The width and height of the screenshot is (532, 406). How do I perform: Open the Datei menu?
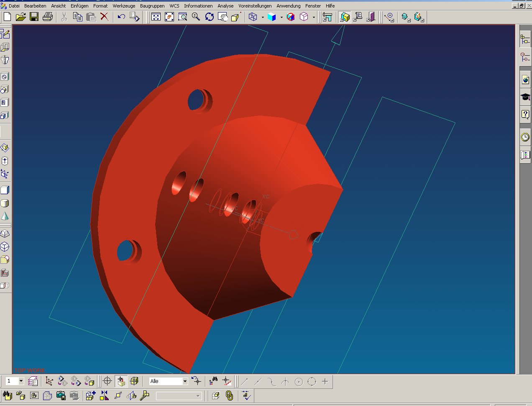14,6
